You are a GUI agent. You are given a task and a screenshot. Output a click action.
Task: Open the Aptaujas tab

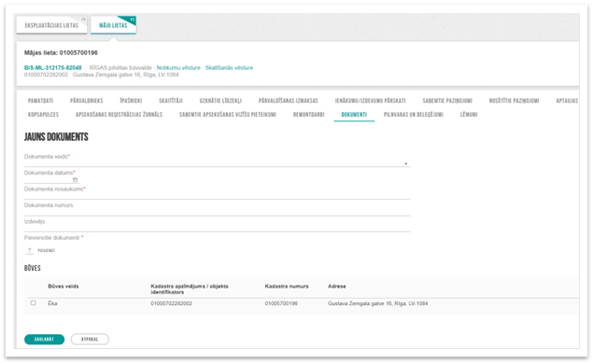pyautogui.click(x=567, y=101)
